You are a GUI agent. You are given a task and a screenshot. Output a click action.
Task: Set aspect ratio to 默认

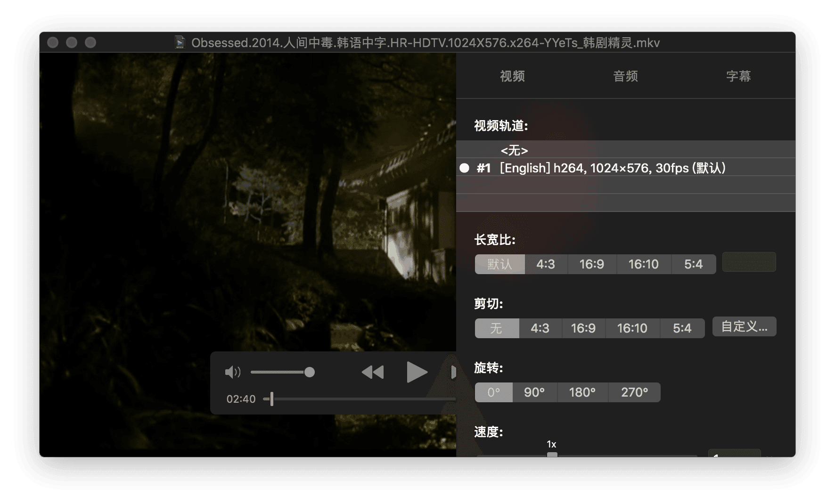pyautogui.click(x=499, y=264)
